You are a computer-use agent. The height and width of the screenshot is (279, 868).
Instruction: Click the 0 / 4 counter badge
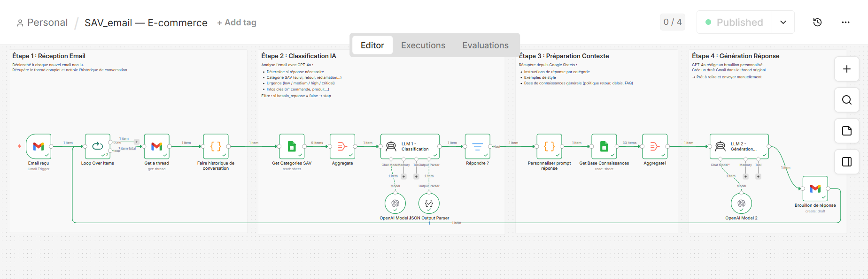(673, 22)
